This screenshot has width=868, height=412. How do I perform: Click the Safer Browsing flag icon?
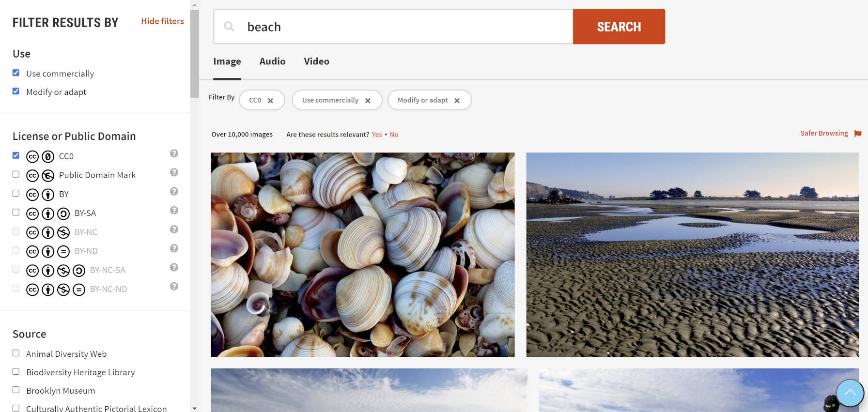858,134
